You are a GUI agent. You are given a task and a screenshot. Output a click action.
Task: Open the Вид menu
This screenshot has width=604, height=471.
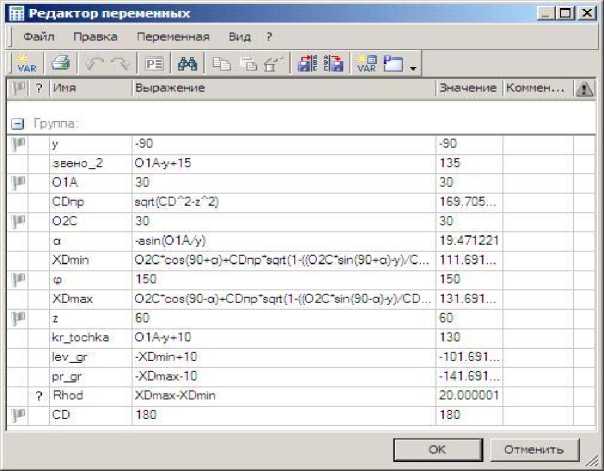click(x=240, y=37)
